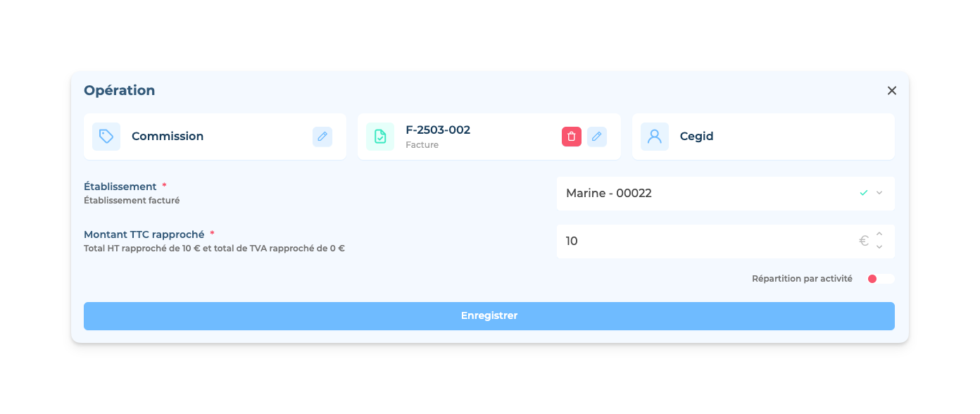Viewport: 980px width, 414px height.
Task: Click the Commission tag icon
Action: coord(106,137)
